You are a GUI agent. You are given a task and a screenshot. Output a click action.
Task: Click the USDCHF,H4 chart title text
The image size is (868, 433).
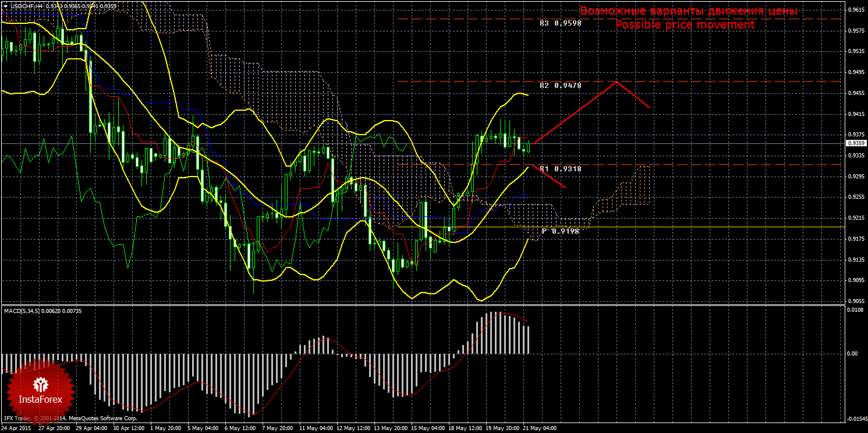coord(26,6)
